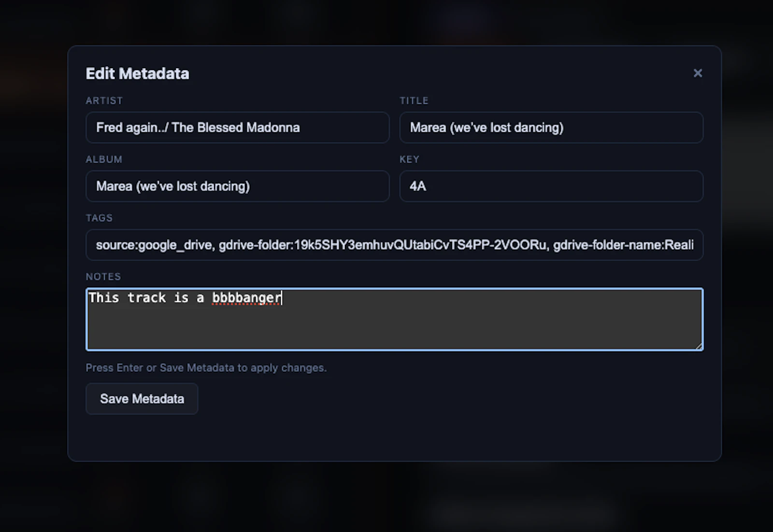Click the misspelled word "bbbbanger"
Image resolution: width=773 pixels, height=532 pixels.
click(x=246, y=297)
